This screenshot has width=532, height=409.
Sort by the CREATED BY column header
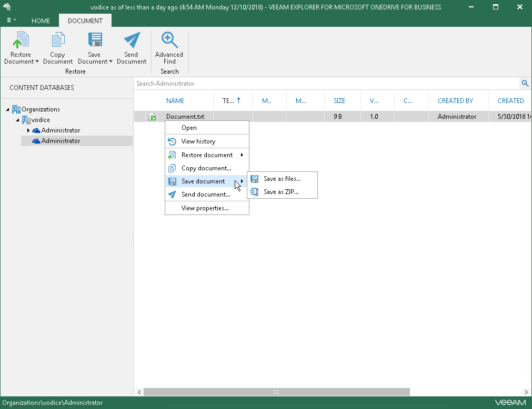[455, 100]
